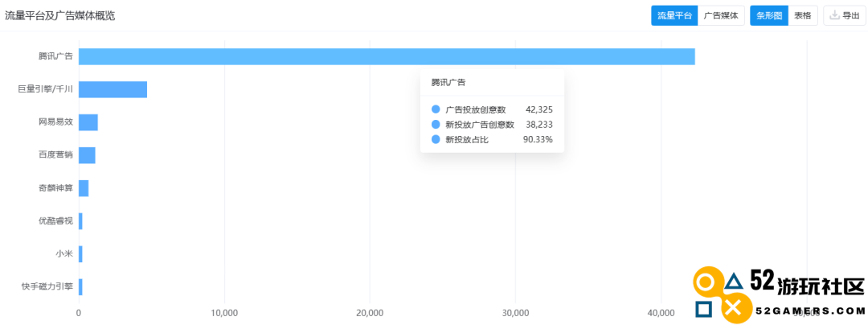Image resolution: width=868 pixels, height=325 pixels.
Task: Click the 百度营销 axis label
Action: point(55,155)
